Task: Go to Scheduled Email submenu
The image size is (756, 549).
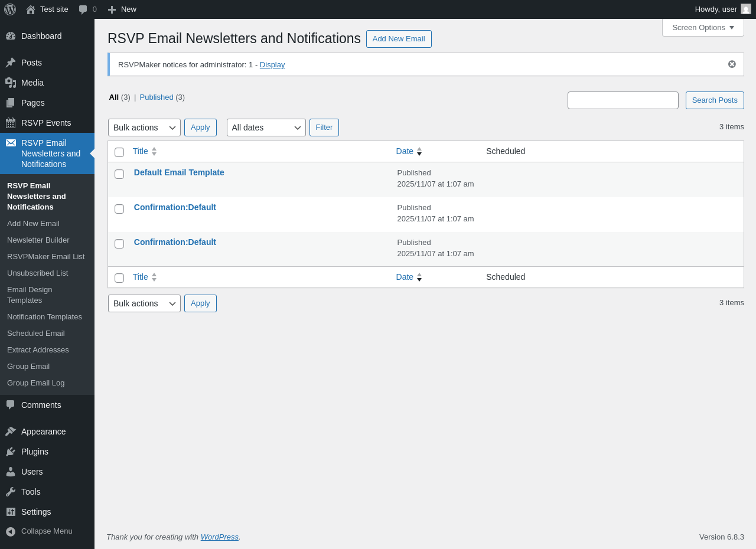Action: point(36,334)
